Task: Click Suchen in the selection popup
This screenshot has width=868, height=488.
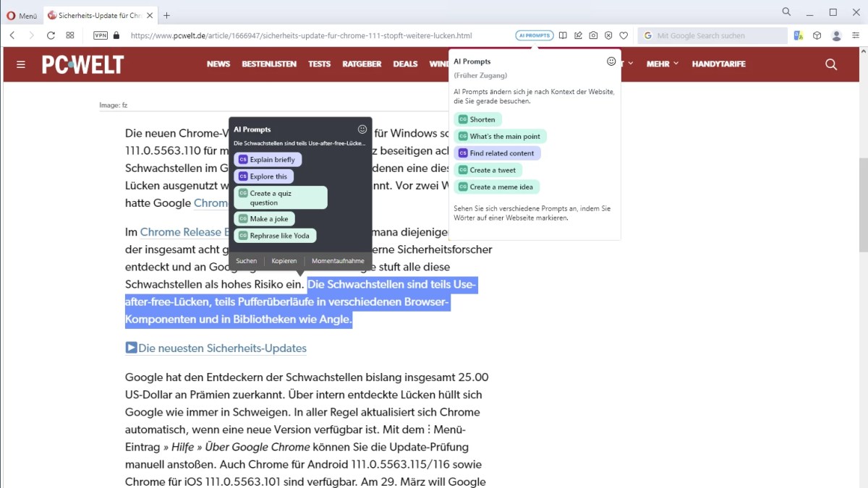Action: [x=246, y=261]
